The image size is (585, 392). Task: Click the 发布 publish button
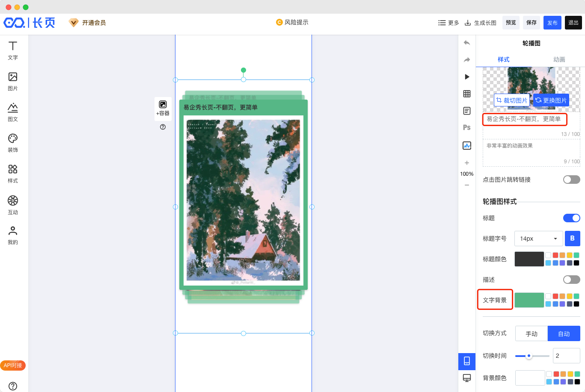click(x=552, y=23)
